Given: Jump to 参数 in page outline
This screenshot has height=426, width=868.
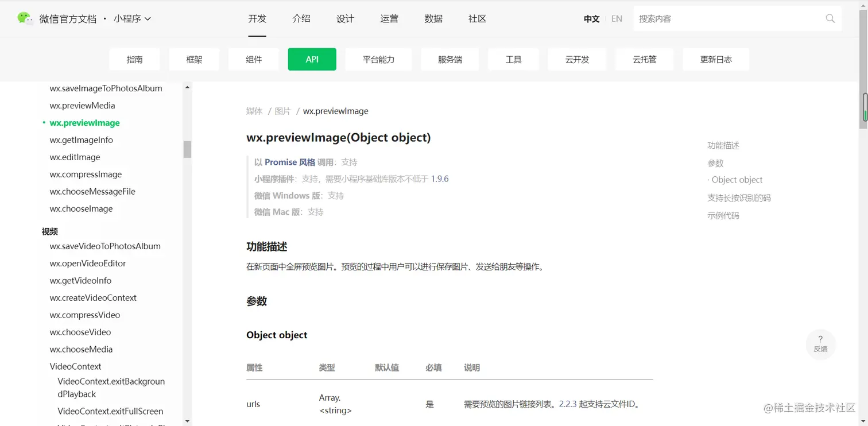Looking at the screenshot, I should coord(715,164).
